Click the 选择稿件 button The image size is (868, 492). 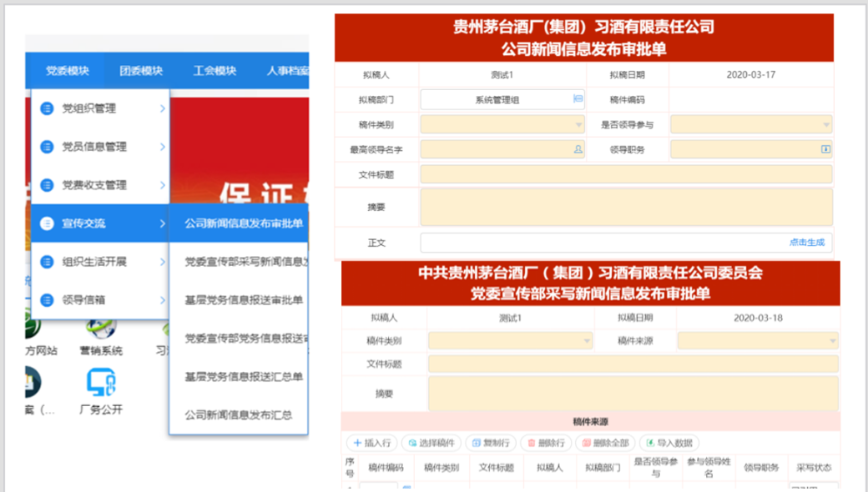click(431, 443)
